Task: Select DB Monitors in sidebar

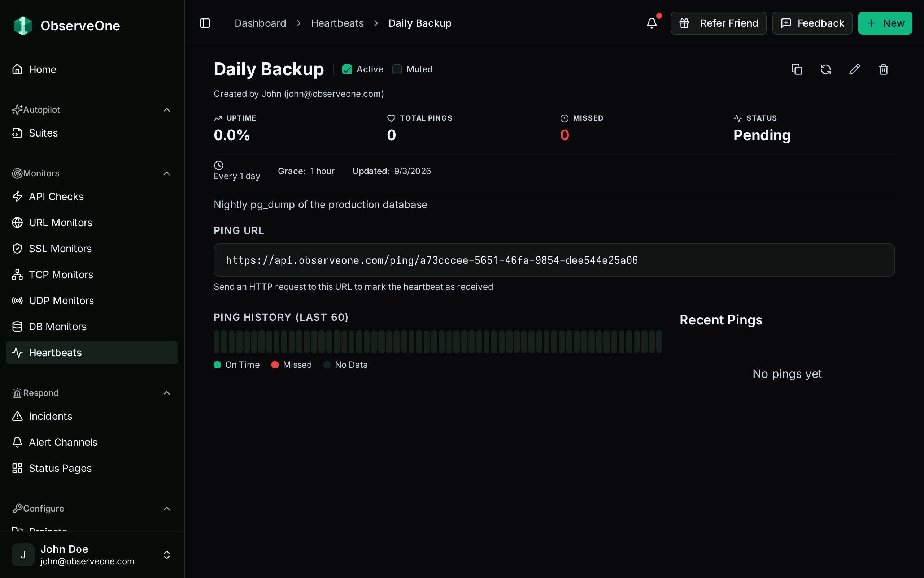Action: pyautogui.click(x=92, y=327)
